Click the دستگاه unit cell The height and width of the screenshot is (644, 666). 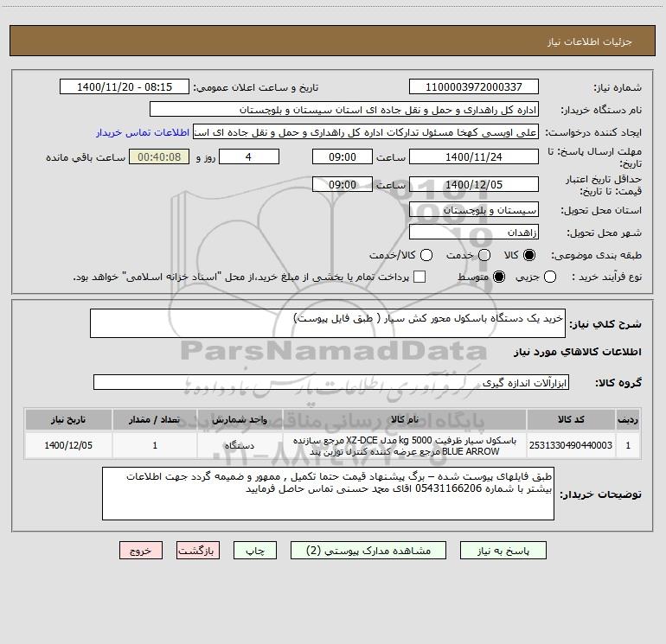point(240,445)
